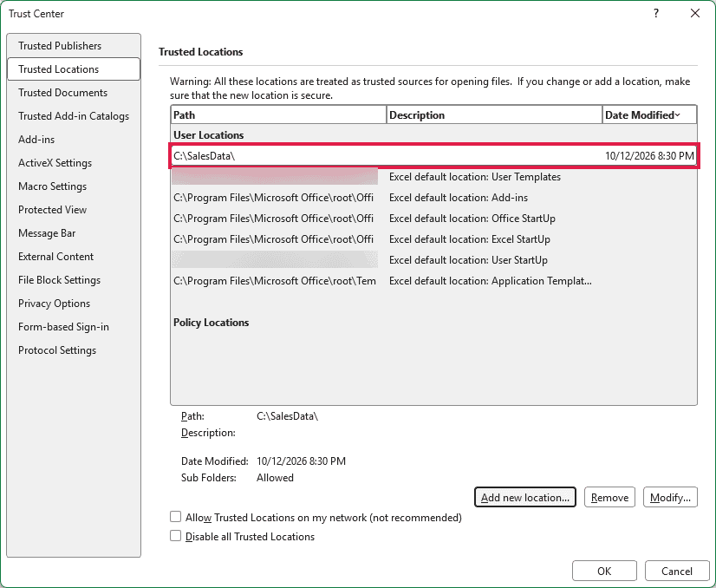The width and height of the screenshot is (716, 588).
Task: Click the Add new location button
Action: [x=525, y=497]
